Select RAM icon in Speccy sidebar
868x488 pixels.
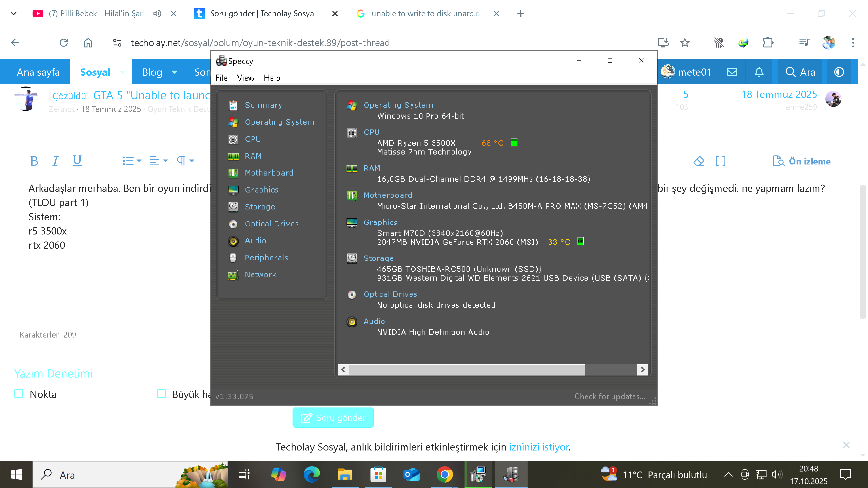(x=233, y=156)
